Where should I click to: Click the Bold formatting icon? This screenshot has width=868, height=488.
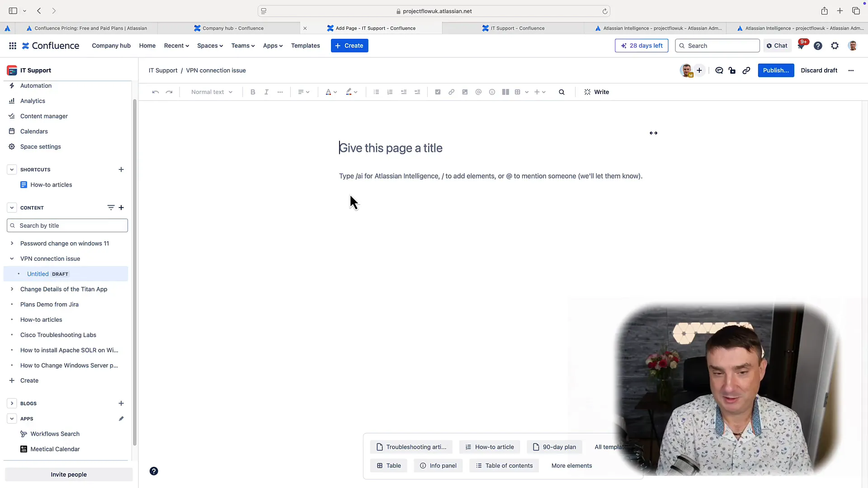click(253, 92)
